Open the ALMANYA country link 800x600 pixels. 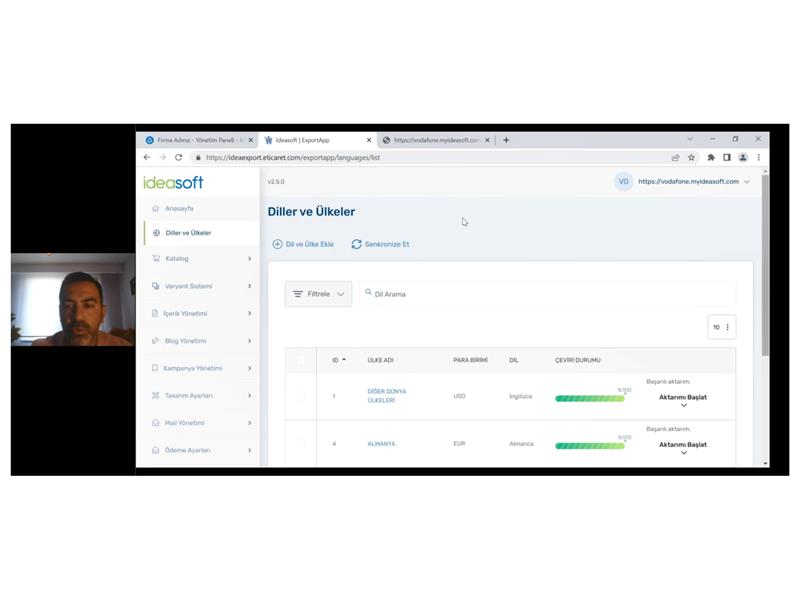click(x=381, y=444)
